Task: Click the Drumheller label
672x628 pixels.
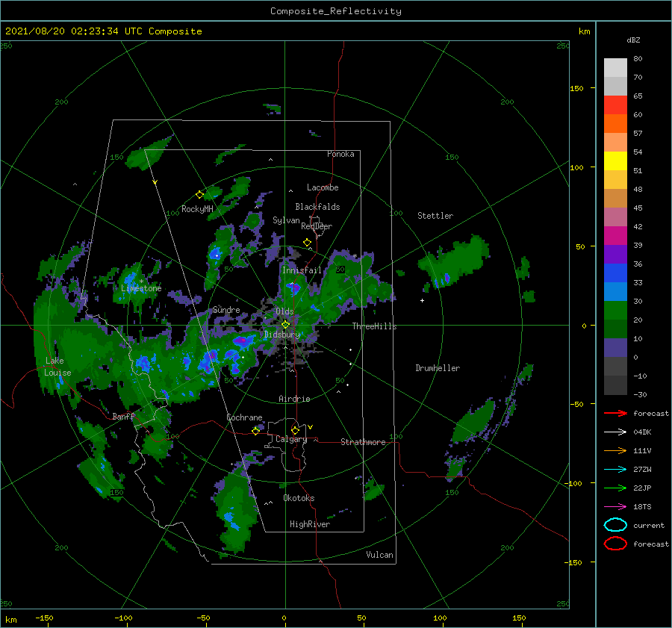Action: coord(438,368)
